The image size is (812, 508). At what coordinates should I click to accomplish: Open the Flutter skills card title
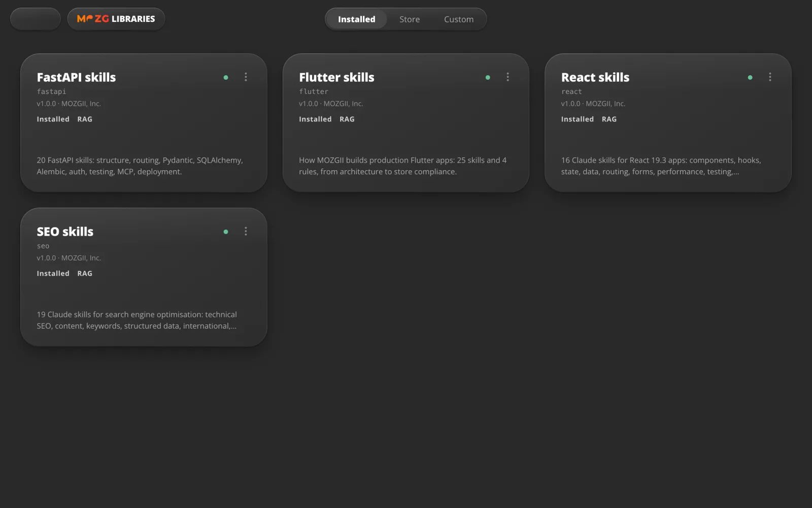pyautogui.click(x=336, y=77)
